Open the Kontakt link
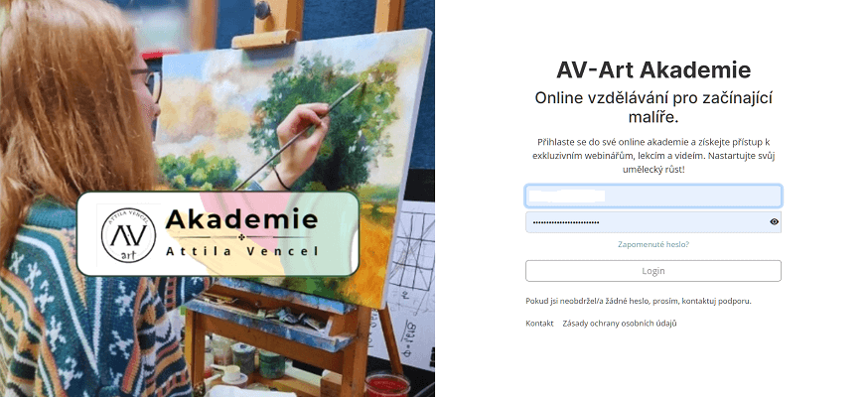Image resolution: width=868 pixels, height=397 pixels. click(x=539, y=324)
